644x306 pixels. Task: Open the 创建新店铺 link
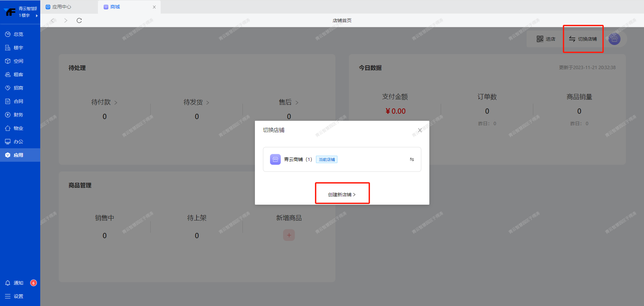tap(342, 195)
